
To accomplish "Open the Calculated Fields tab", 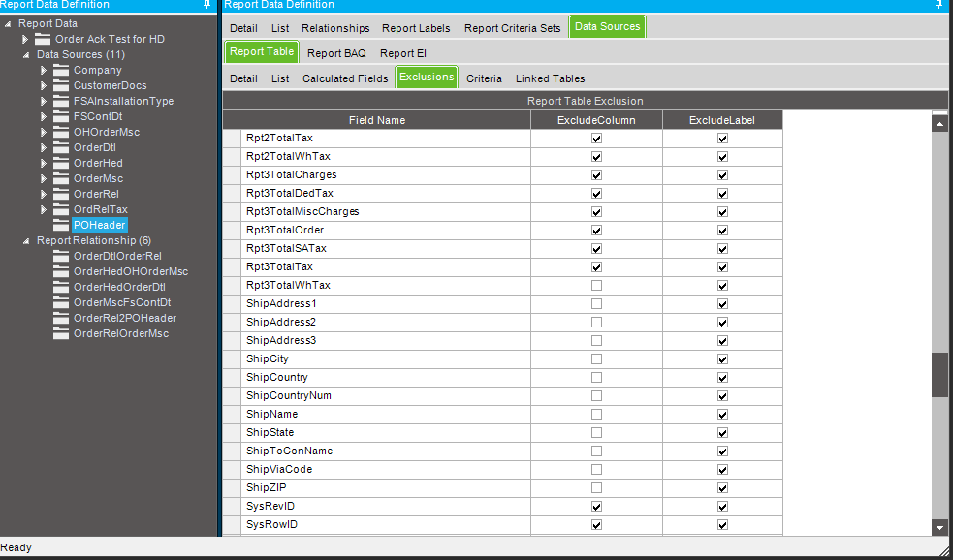I will coord(345,78).
